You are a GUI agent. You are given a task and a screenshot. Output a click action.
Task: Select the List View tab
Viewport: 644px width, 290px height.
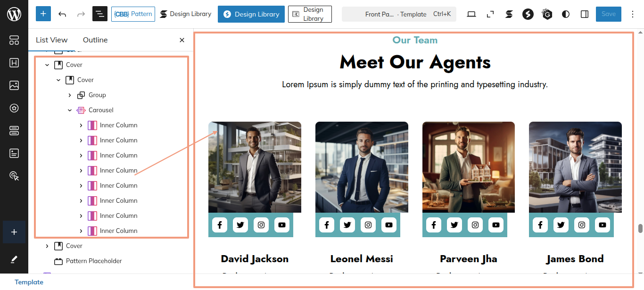(52, 40)
